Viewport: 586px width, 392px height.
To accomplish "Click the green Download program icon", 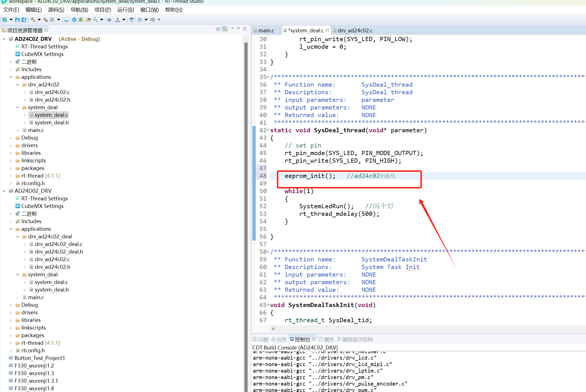I will (x=118, y=20).
